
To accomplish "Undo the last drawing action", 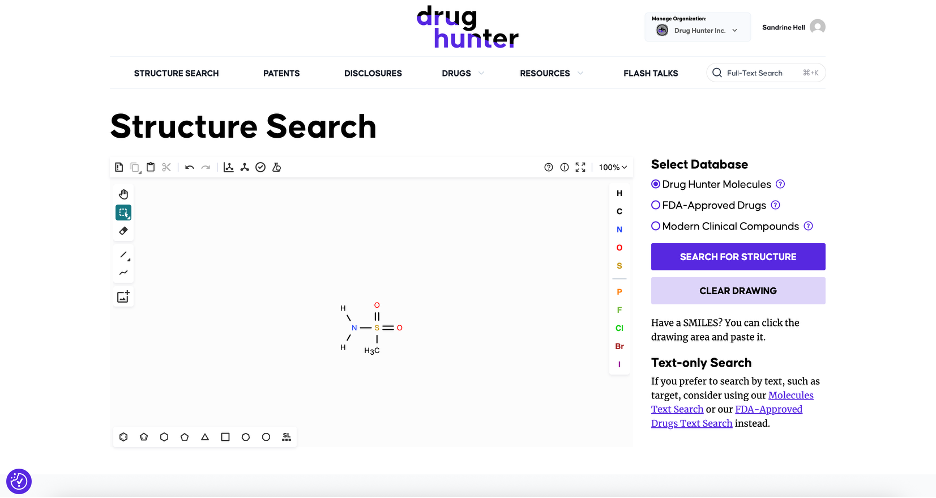I will [189, 167].
